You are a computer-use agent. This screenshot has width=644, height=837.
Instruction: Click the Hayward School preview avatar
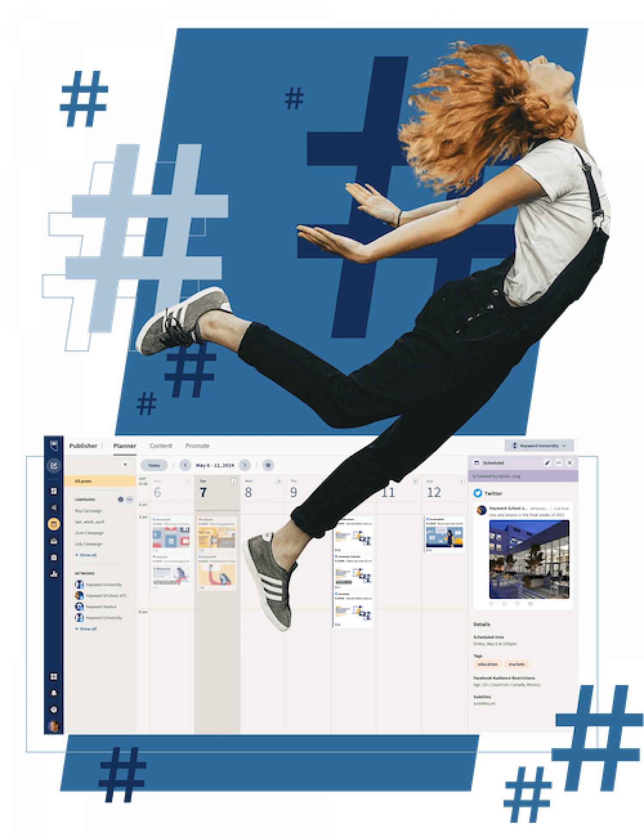point(482,510)
